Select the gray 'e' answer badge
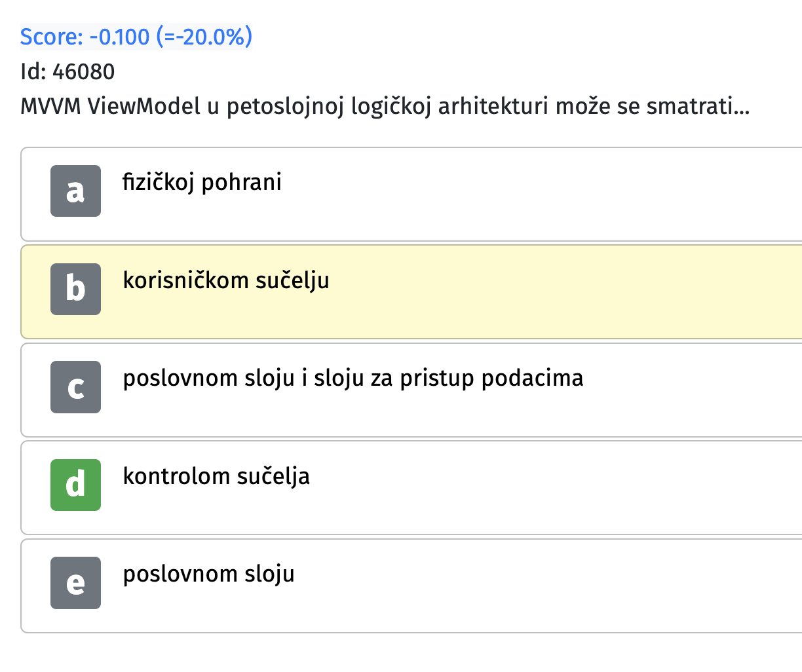Screen dimensions: 802x672 75,583
